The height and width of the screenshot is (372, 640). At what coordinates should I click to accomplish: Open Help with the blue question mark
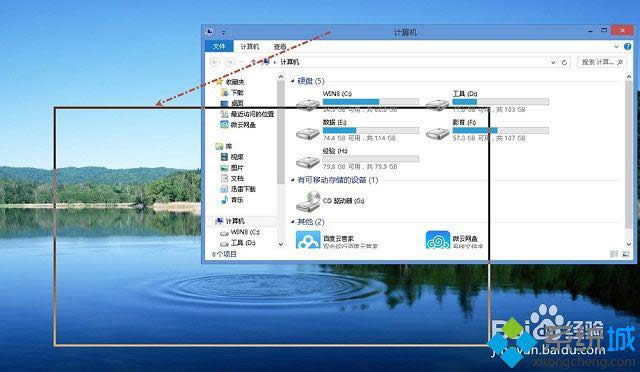[x=627, y=47]
